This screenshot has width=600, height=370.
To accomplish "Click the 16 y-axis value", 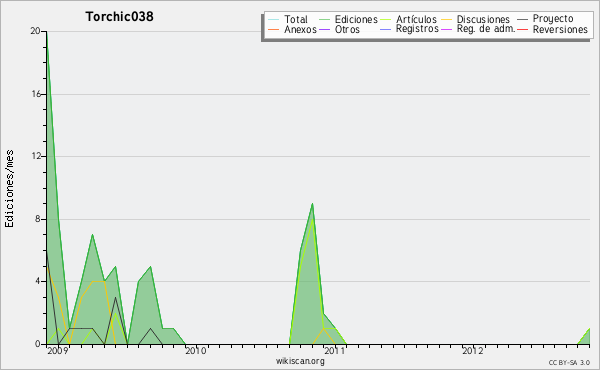I will pyautogui.click(x=36, y=94).
